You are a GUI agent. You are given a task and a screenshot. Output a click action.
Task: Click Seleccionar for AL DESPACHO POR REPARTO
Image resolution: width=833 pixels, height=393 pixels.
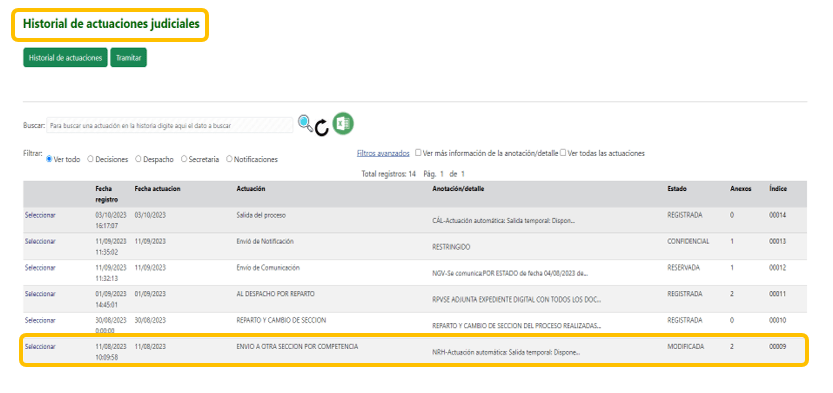point(40,294)
